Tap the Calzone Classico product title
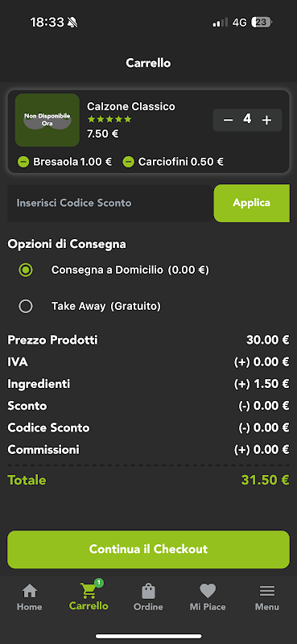297x644 pixels. 131,107
